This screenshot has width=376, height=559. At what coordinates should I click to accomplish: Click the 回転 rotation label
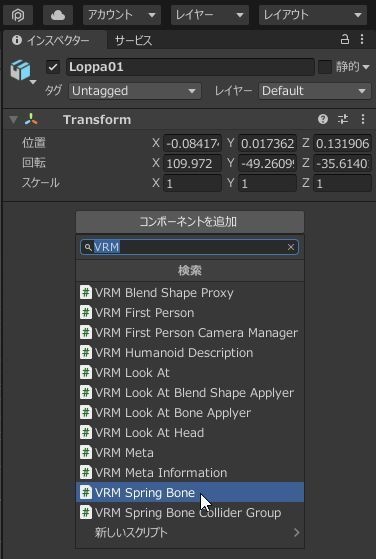pyautogui.click(x=34, y=163)
